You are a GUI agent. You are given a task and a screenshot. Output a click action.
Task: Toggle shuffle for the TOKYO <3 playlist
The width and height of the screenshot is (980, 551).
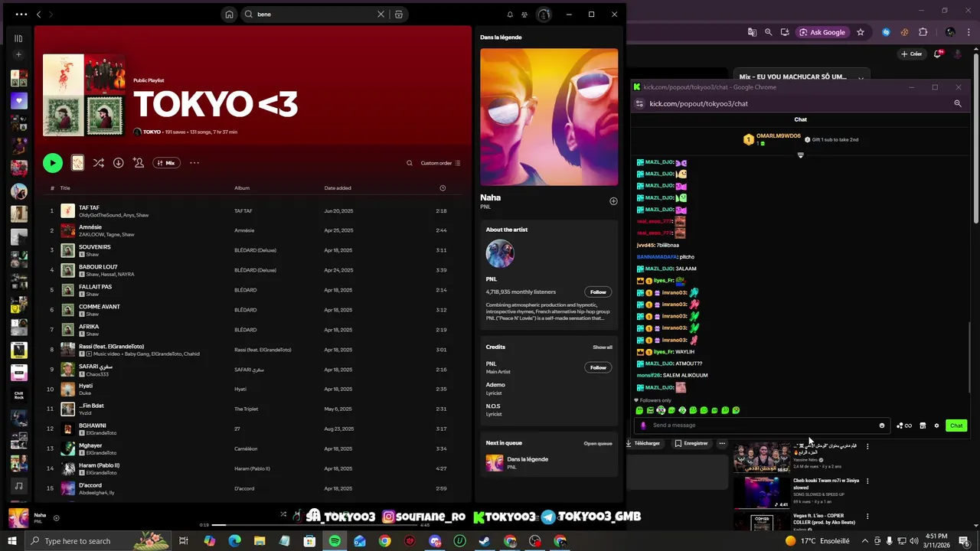pyautogui.click(x=98, y=163)
